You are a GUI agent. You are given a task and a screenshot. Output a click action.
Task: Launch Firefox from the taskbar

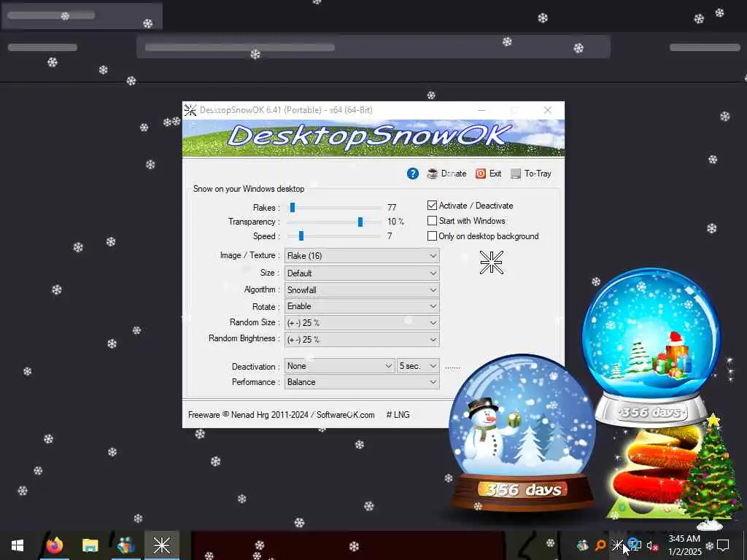(x=55, y=545)
